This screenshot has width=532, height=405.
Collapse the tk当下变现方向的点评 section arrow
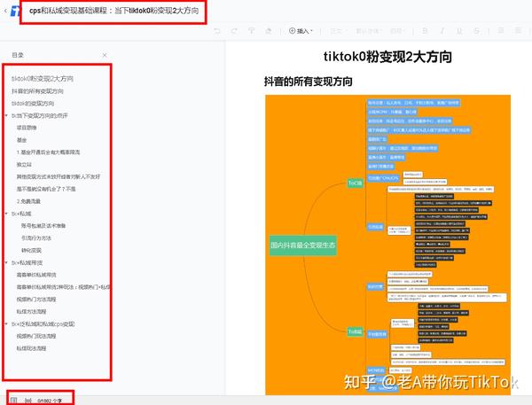click(x=6, y=116)
